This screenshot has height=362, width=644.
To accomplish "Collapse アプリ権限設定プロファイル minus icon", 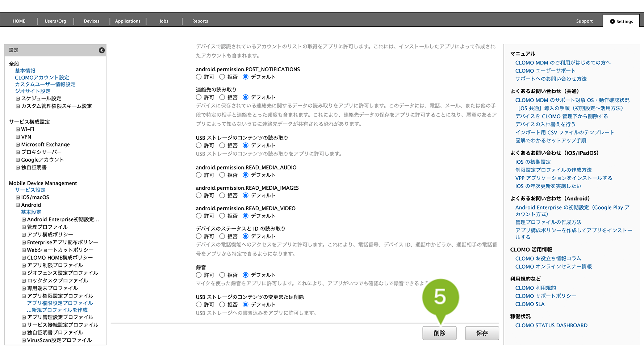I will 24,296.
